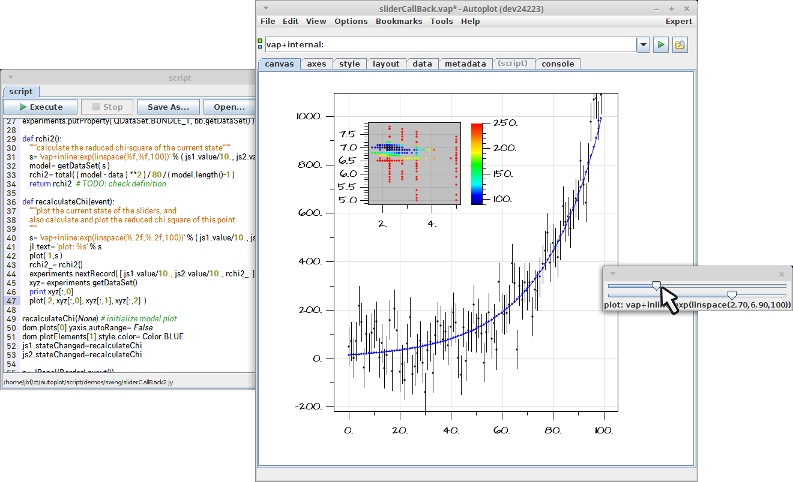The height and width of the screenshot is (482, 793).
Task: Select the script tab in script window
Action: (21, 92)
